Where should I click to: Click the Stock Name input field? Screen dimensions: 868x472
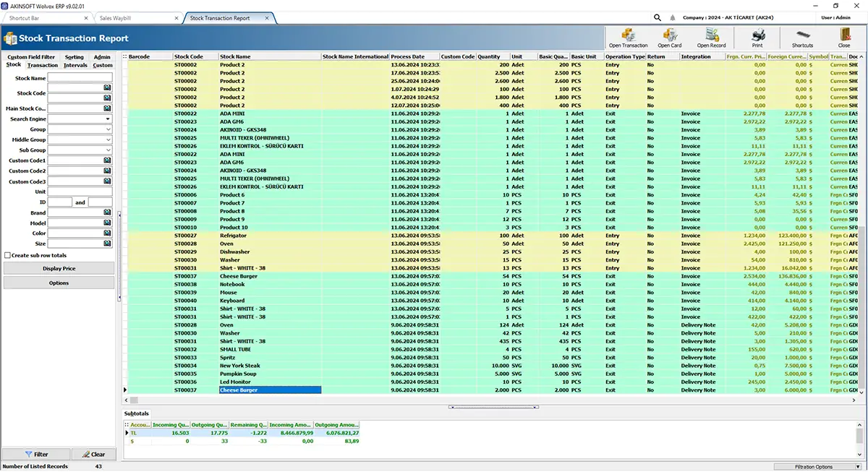point(80,77)
